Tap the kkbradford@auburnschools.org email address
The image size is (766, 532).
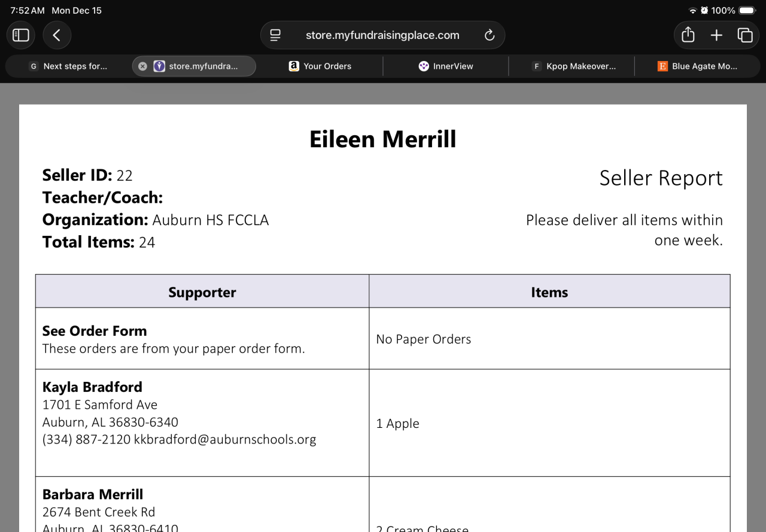pos(225,440)
